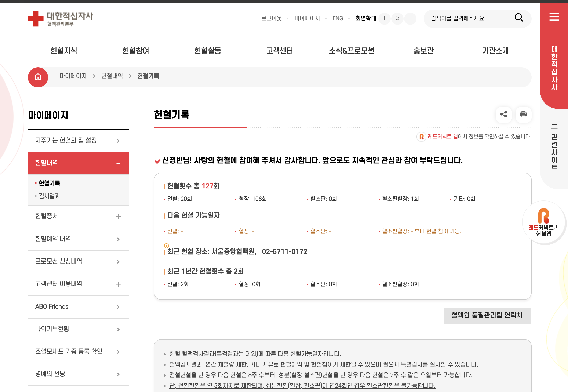Screen dimensions: 568x392
Task: Click the search input field
Action: pos(467,18)
